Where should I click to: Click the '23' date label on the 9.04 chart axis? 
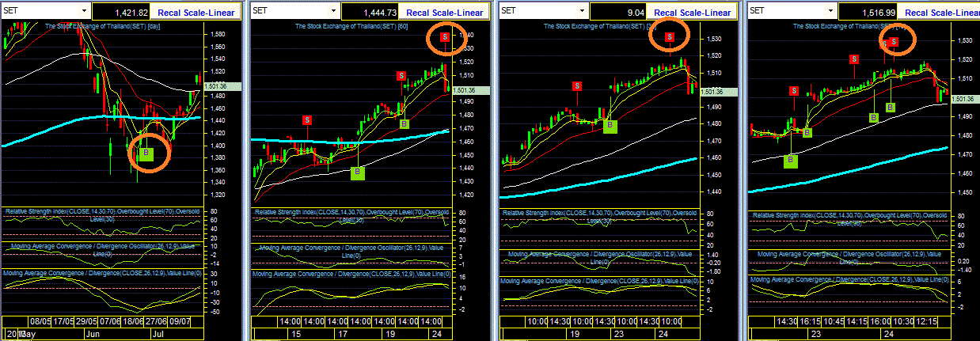coord(618,335)
